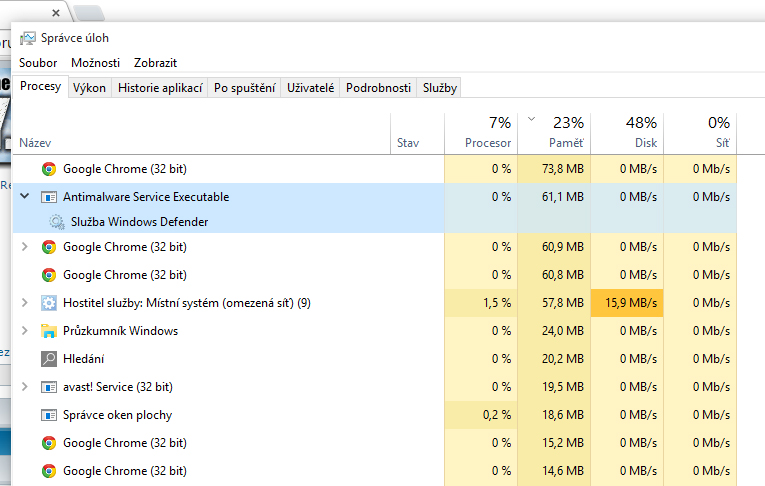The image size is (765, 486).
Task: Open the Možnosti menu
Action: tap(95, 63)
